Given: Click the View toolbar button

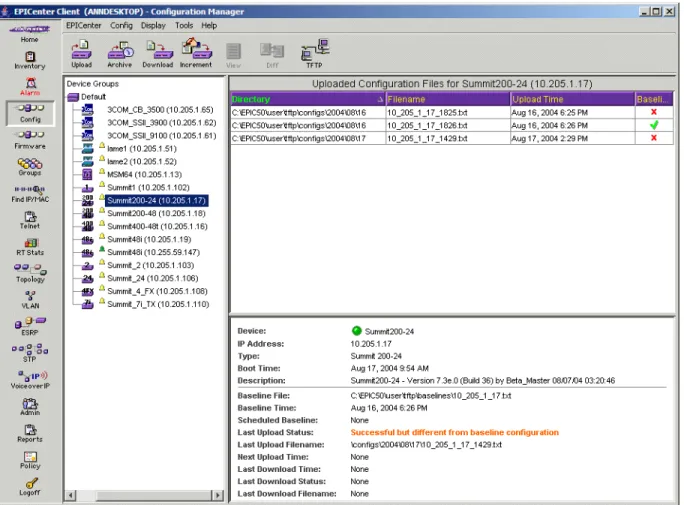Looking at the screenshot, I should pyautogui.click(x=233, y=55).
